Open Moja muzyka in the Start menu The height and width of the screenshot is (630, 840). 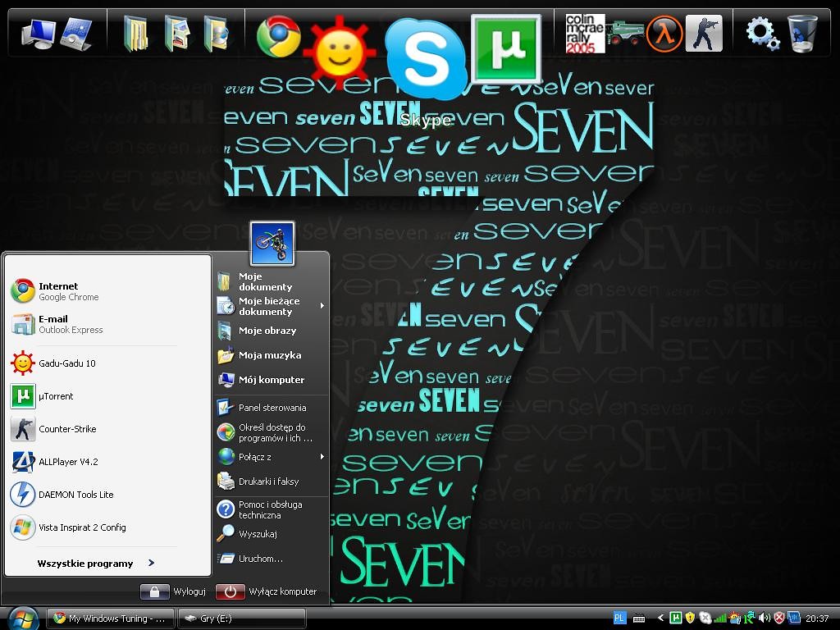[x=271, y=355]
